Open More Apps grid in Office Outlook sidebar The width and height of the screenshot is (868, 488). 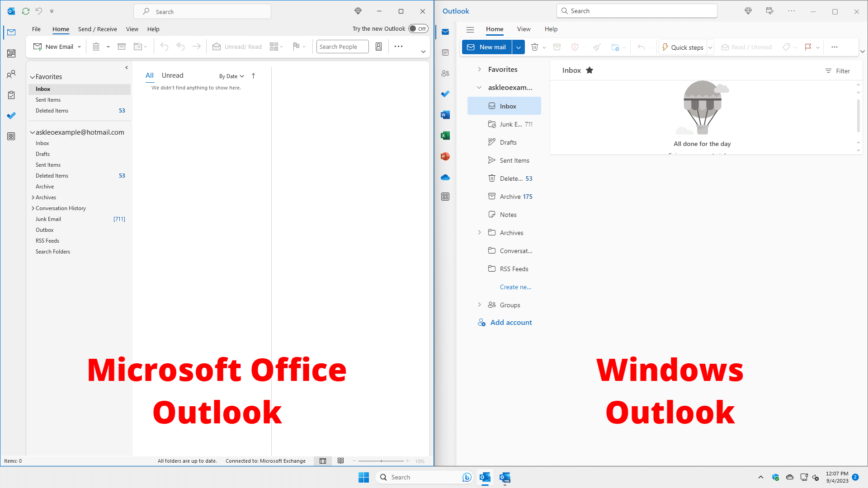click(11, 136)
